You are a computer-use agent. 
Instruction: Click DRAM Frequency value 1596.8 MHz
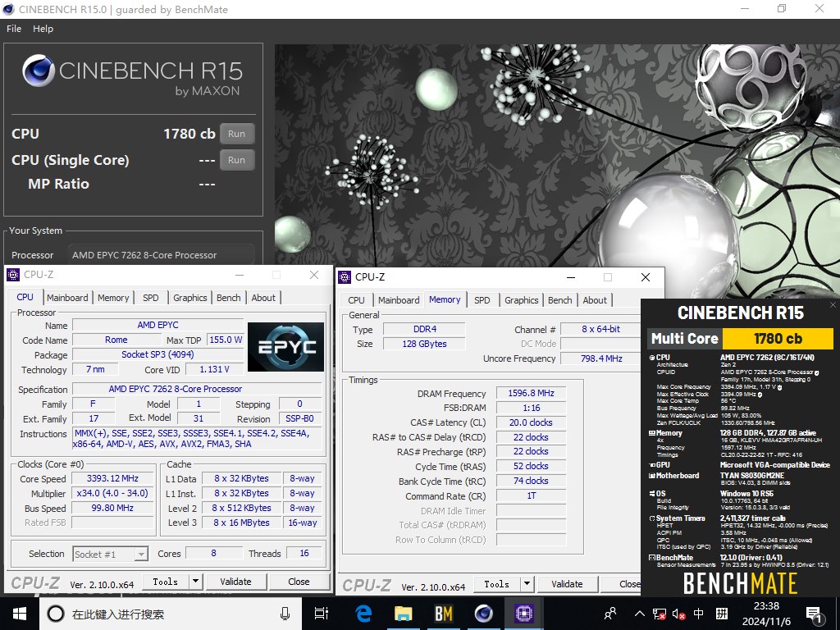(x=531, y=393)
